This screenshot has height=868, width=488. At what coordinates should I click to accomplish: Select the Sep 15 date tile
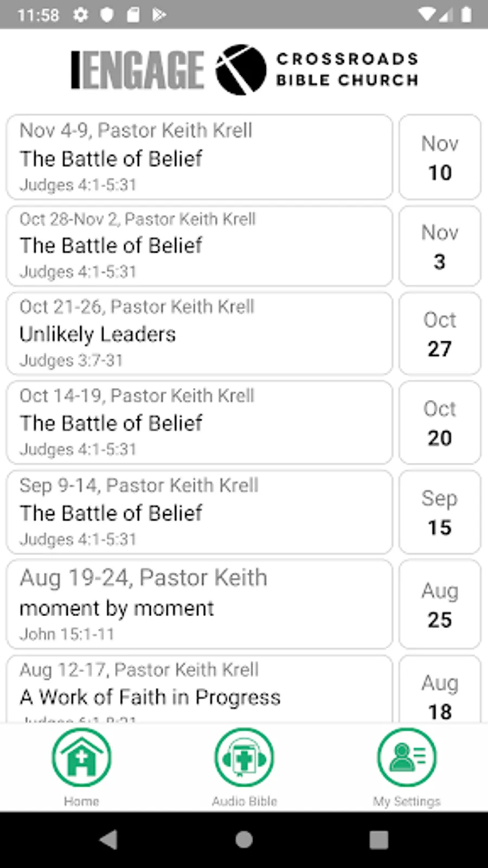(440, 512)
